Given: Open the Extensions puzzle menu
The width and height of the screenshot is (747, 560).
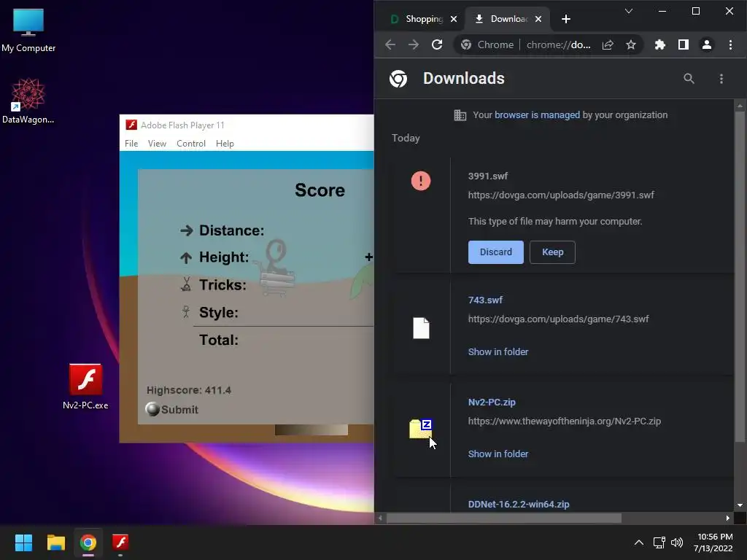Looking at the screenshot, I should 659,44.
